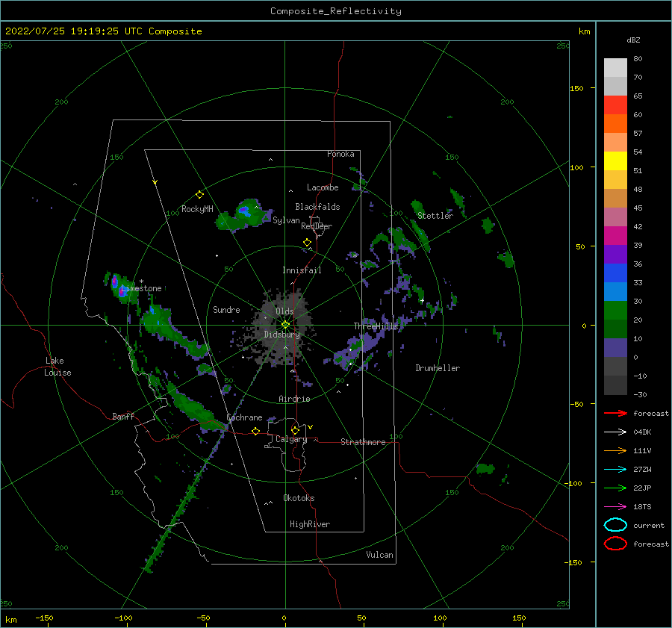Click the storm cell northwest of Sylvan
Screen dimensions: 672x628
point(243,214)
